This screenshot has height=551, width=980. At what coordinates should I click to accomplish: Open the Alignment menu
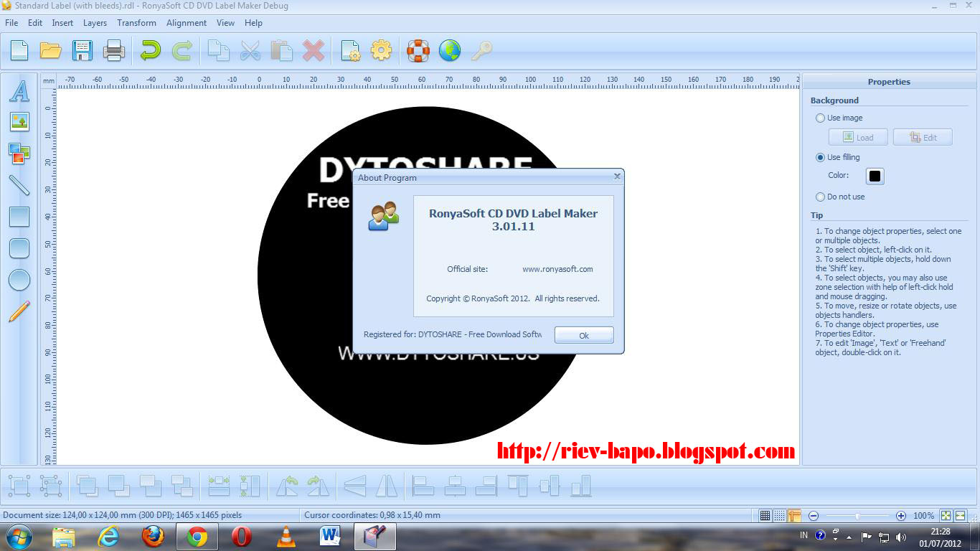187,23
